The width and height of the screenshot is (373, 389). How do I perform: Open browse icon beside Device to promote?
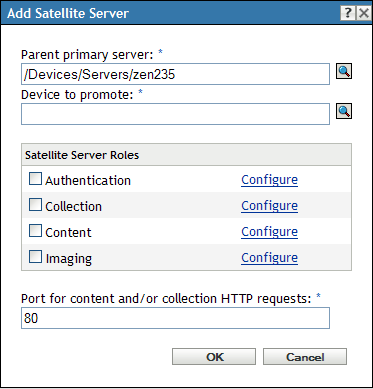(x=344, y=111)
